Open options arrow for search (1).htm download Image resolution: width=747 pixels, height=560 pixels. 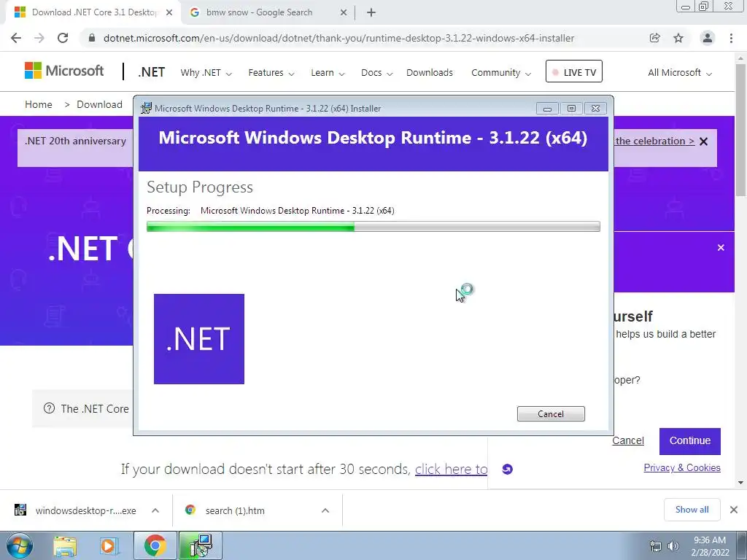(x=325, y=510)
